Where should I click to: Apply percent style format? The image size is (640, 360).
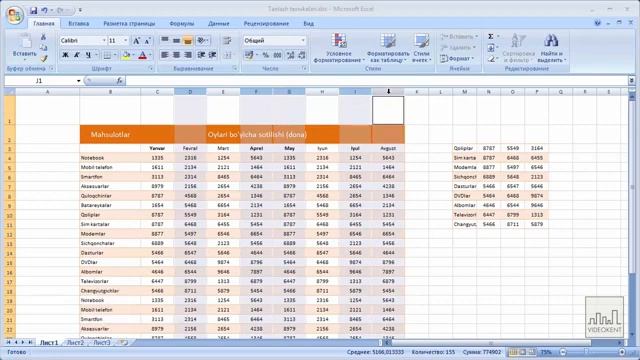tap(266, 55)
